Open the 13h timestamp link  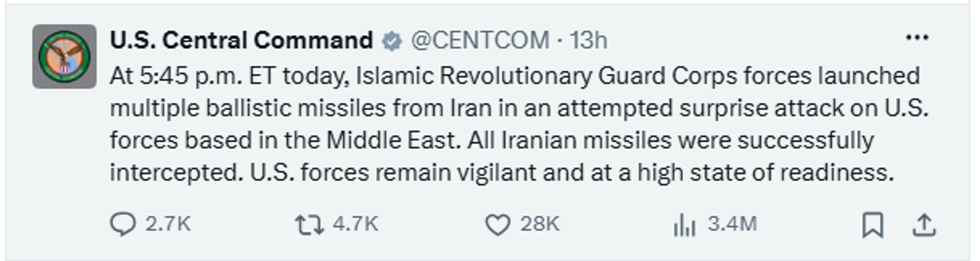click(588, 40)
